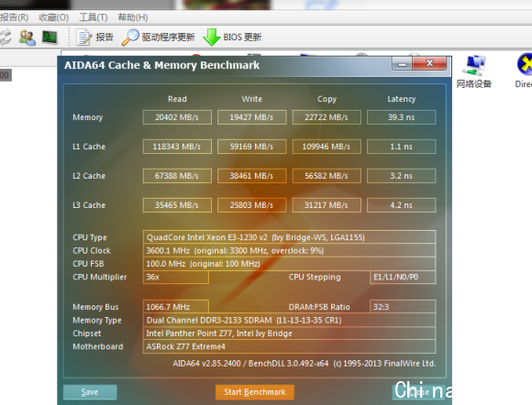Click the Latency column header
The width and height of the screenshot is (532, 405).
(402, 99)
